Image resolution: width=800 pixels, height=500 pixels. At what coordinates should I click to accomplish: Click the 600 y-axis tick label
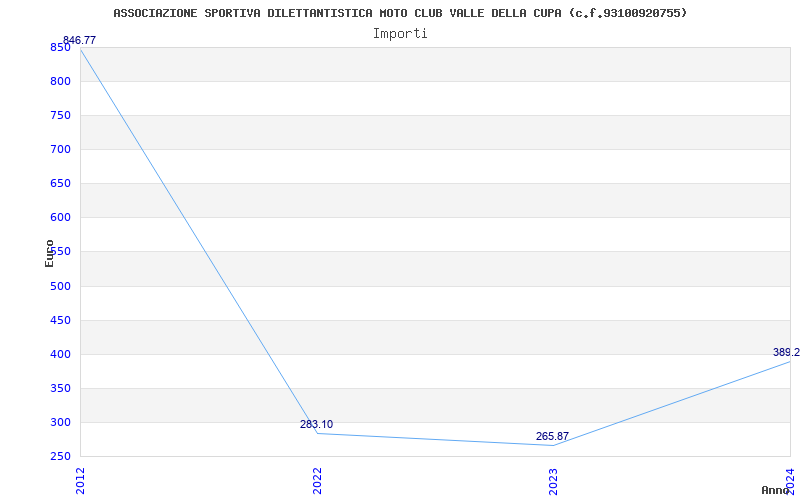tap(60, 218)
